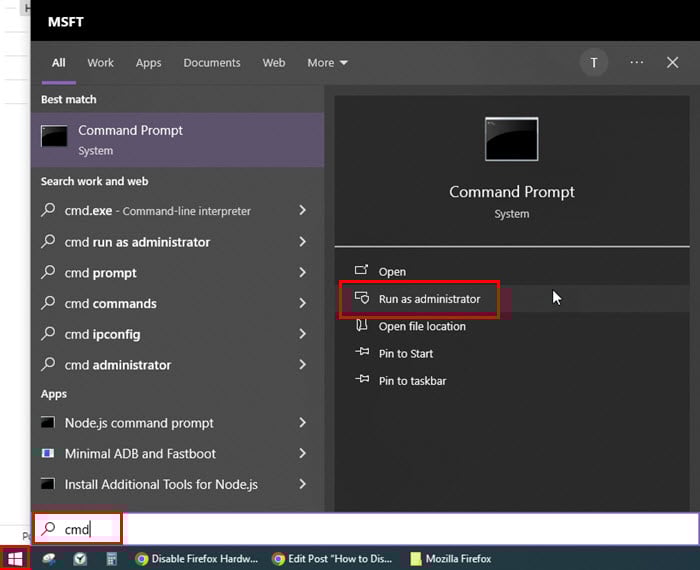Image resolution: width=700 pixels, height=570 pixels.
Task: Open Node.js command prompt app
Action: [139, 423]
